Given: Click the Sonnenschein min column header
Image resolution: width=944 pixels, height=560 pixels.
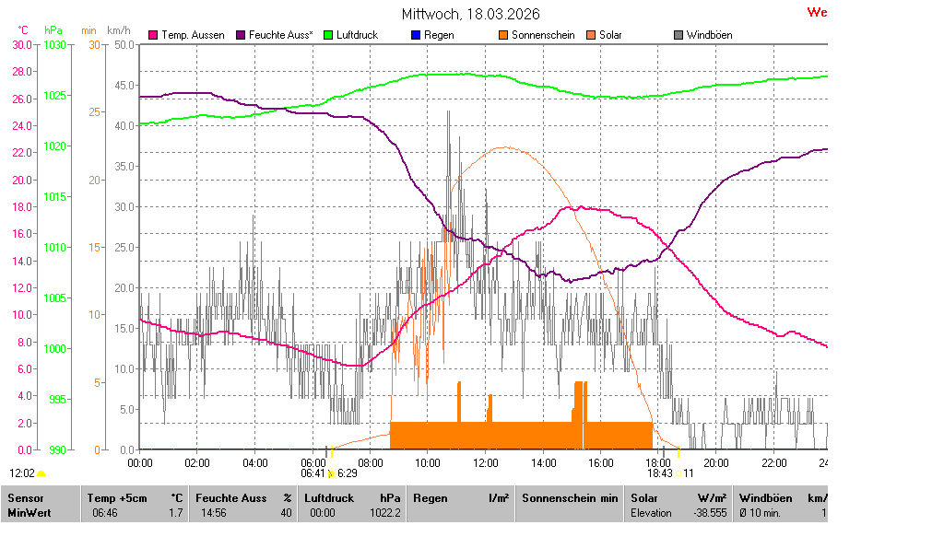Looking at the screenshot, I should (570, 498).
